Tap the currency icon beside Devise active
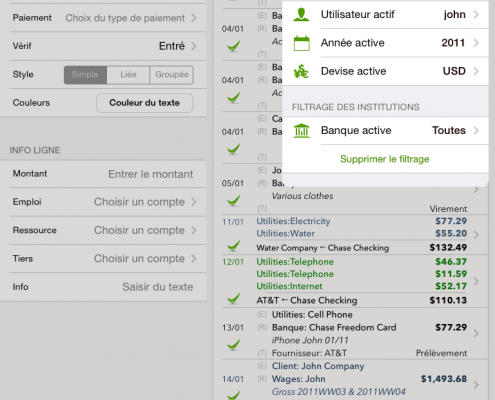 [x=301, y=71]
